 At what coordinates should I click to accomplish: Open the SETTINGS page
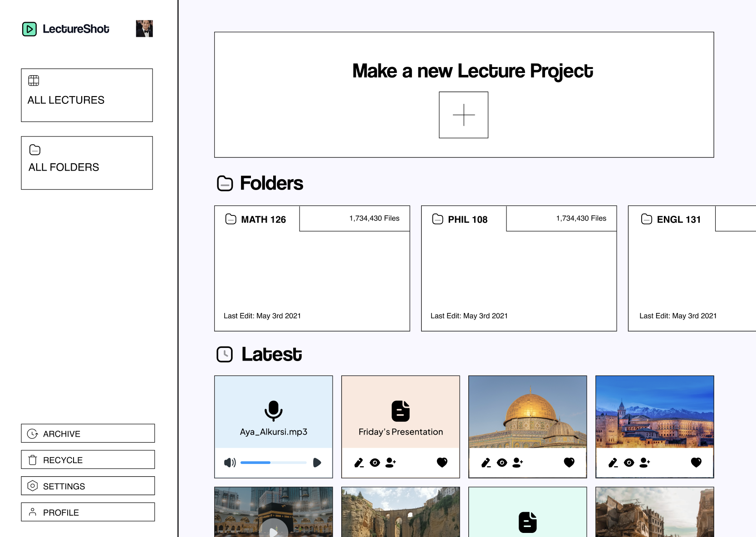(x=88, y=486)
